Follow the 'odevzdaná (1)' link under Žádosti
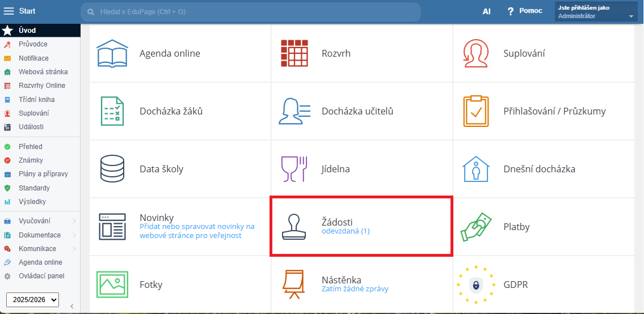Image resolution: width=644 pixels, height=314 pixels. pyautogui.click(x=346, y=231)
